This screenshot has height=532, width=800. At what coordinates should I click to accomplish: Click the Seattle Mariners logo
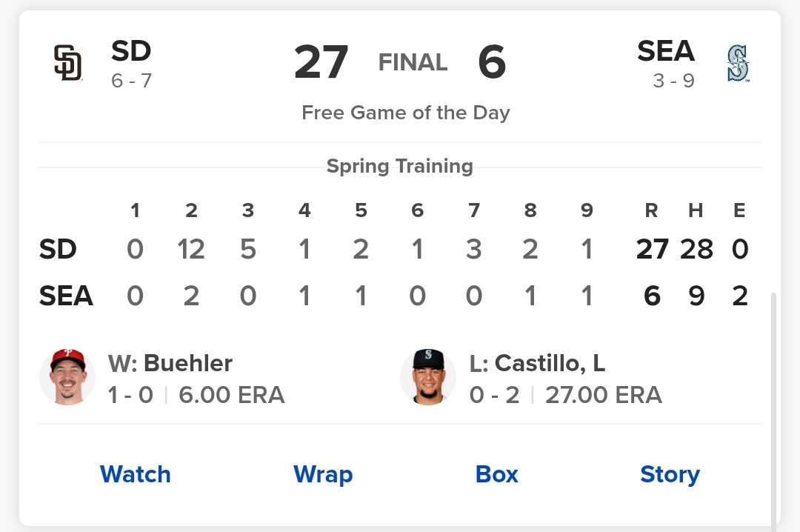pyautogui.click(x=738, y=63)
